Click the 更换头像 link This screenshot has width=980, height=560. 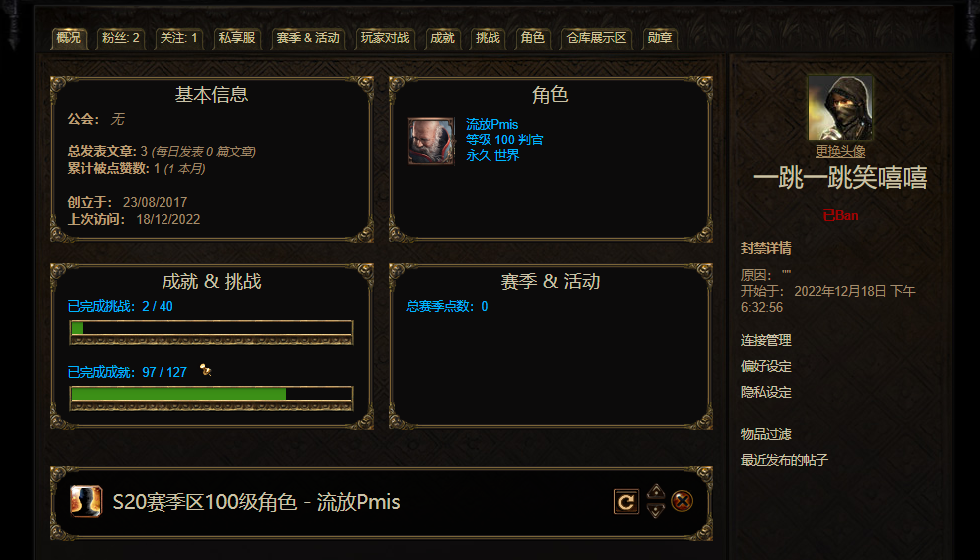(x=840, y=151)
